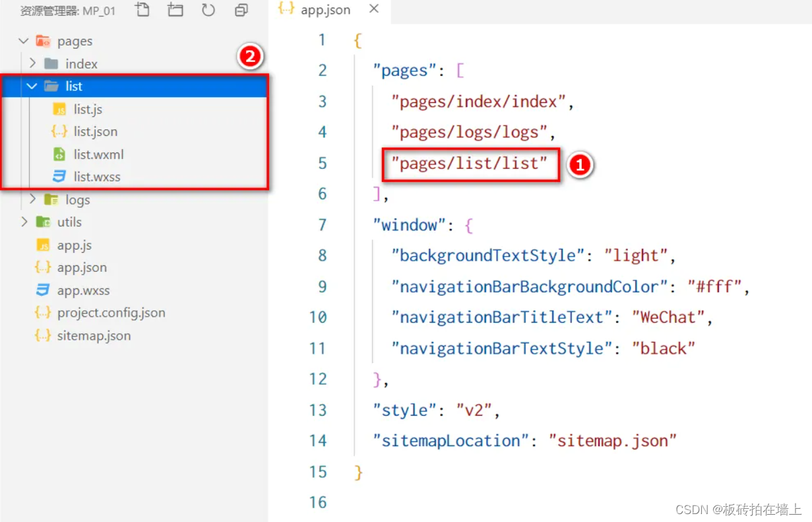Click the explorer title 资源管理器: MP_01

[x=68, y=11]
